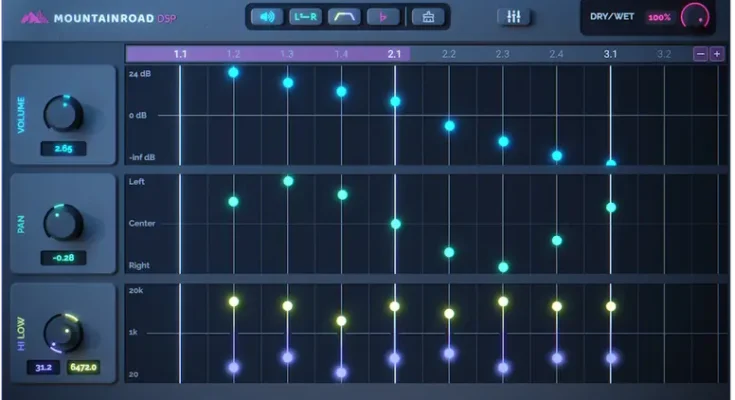The image size is (735, 400).
Task: Toggle the L-R pan lane icon
Action: point(304,17)
